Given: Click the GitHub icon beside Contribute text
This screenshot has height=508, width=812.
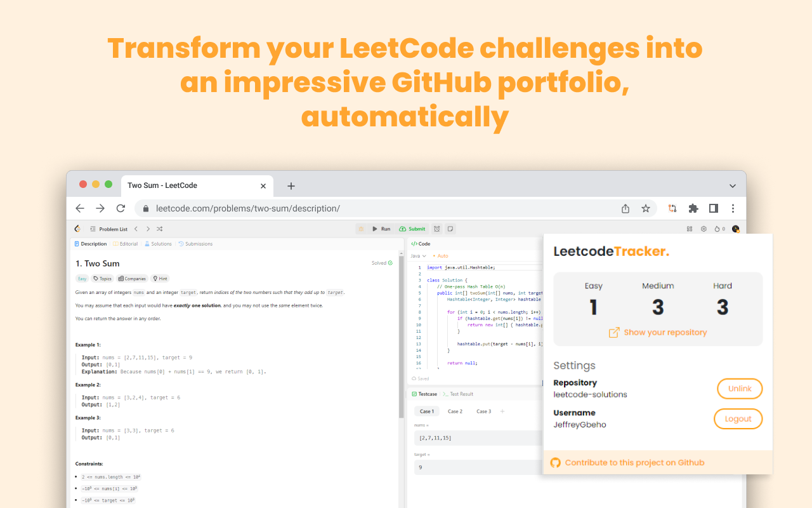Looking at the screenshot, I should tap(555, 462).
